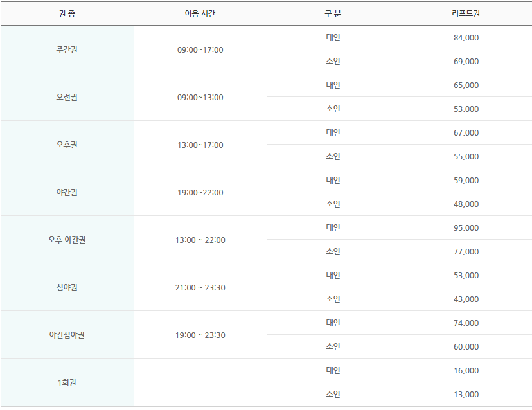532x410 pixels.
Task: Click the 21:00 ~ 23:30 time cell
Action: tap(200, 287)
